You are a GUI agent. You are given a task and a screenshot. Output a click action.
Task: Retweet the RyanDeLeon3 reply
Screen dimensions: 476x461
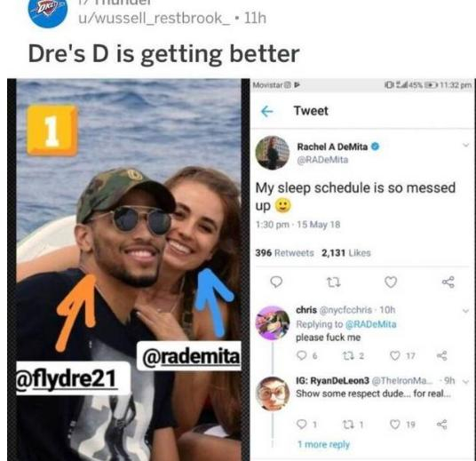coord(347,425)
